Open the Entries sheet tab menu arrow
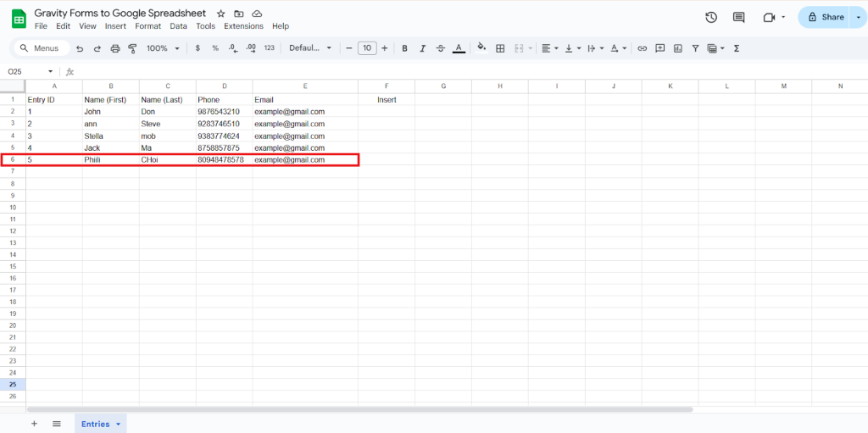Image resolution: width=868 pixels, height=433 pixels. point(118,425)
